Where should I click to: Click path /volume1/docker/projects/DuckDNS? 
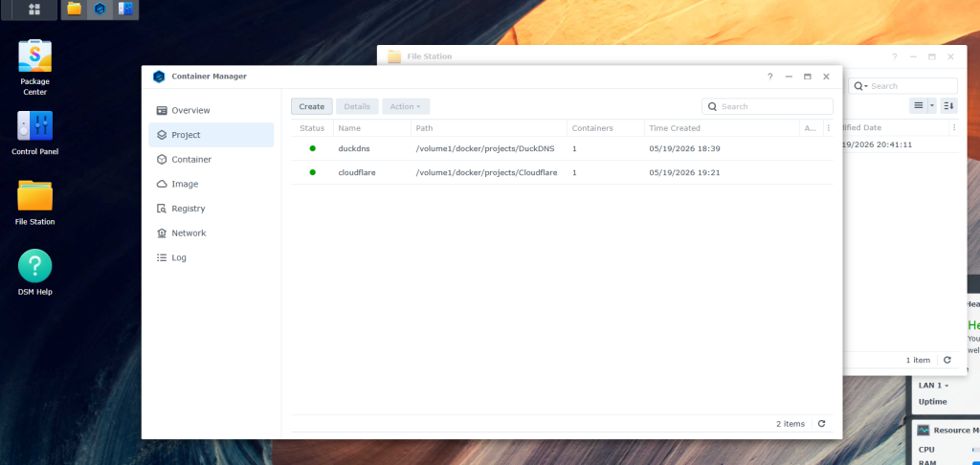(485, 148)
